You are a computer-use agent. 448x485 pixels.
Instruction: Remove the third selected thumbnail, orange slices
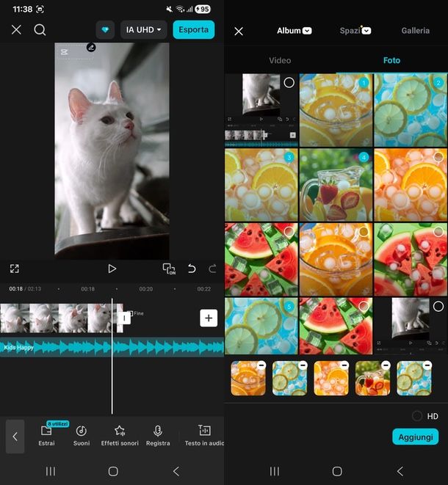point(344,365)
